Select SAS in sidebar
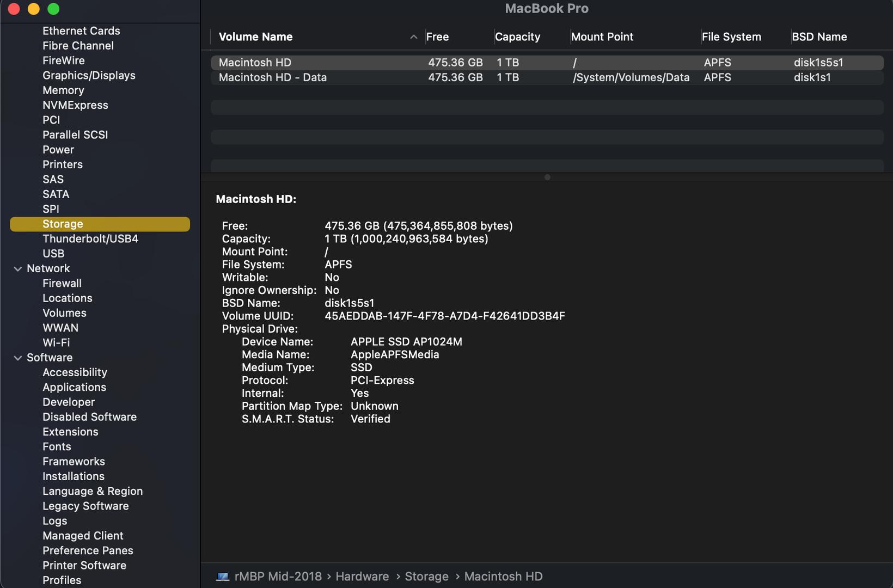The width and height of the screenshot is (893, 588). coord(53,179)
